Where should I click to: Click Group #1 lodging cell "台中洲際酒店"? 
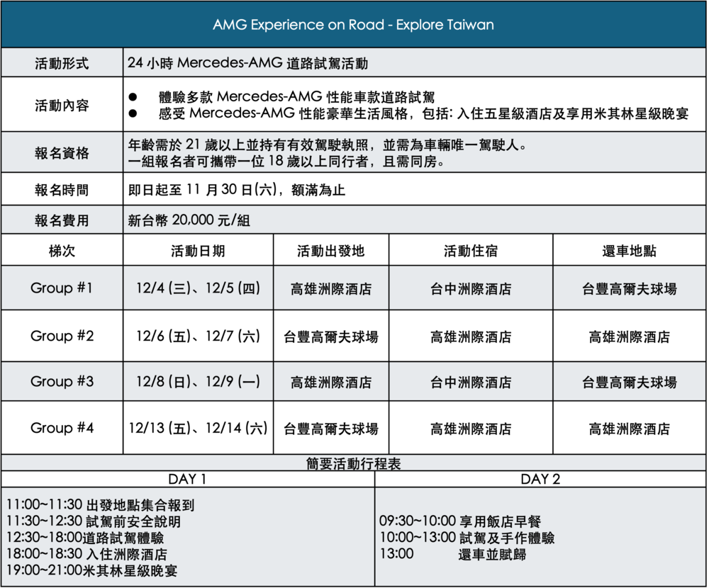tap(471, 289)
